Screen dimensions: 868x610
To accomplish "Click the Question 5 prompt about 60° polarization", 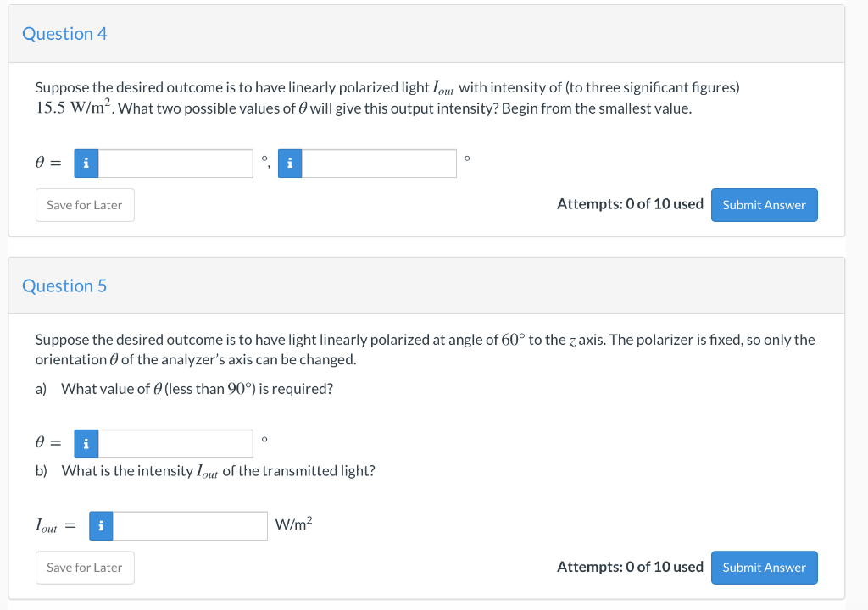I will [x=424, y=349].
